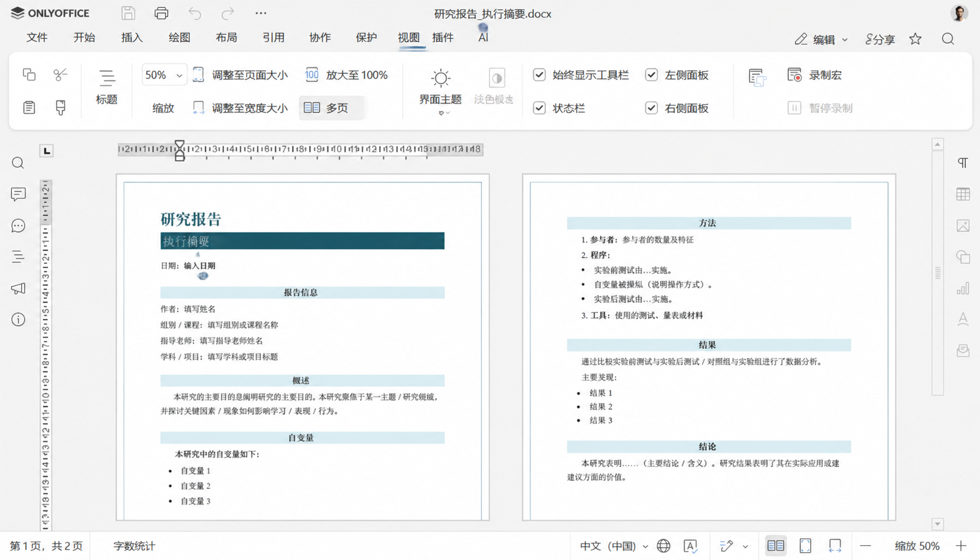Viewport: 980px width, 560px height.
Task: Click the Copy style paintbrush icon
Action: point(60,108)
